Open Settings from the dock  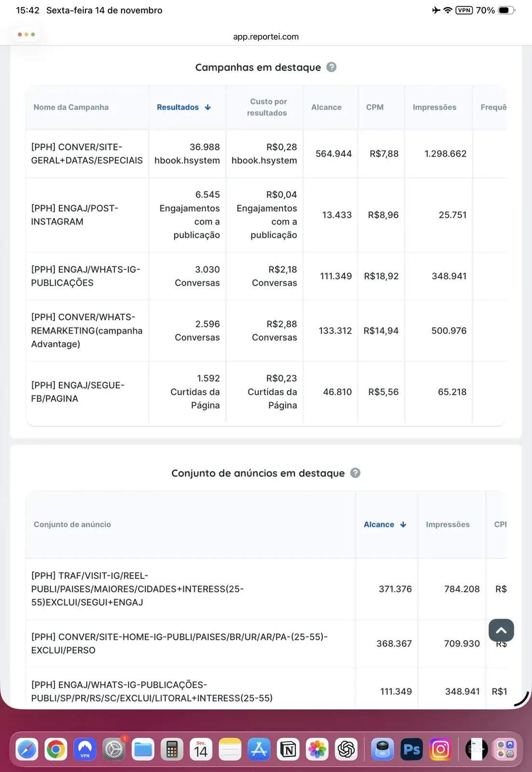coord(114,749)
